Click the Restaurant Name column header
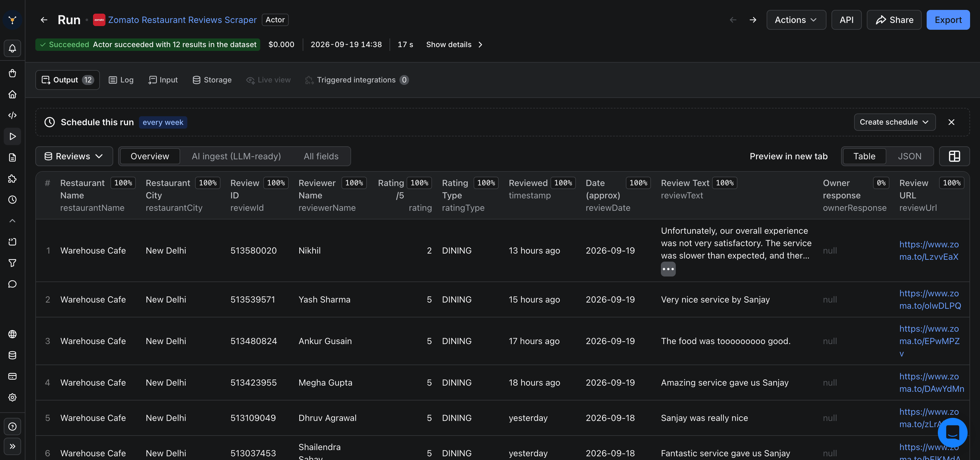The width and height of the screenshot is (980, 460). [82, 189]
